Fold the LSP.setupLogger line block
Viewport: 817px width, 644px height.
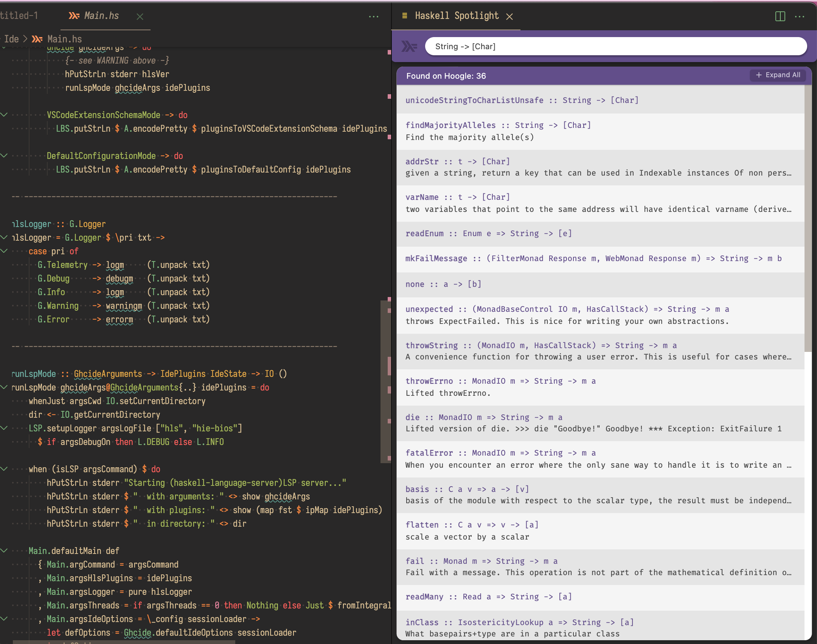pyautogui.click(x=4, y=428)
